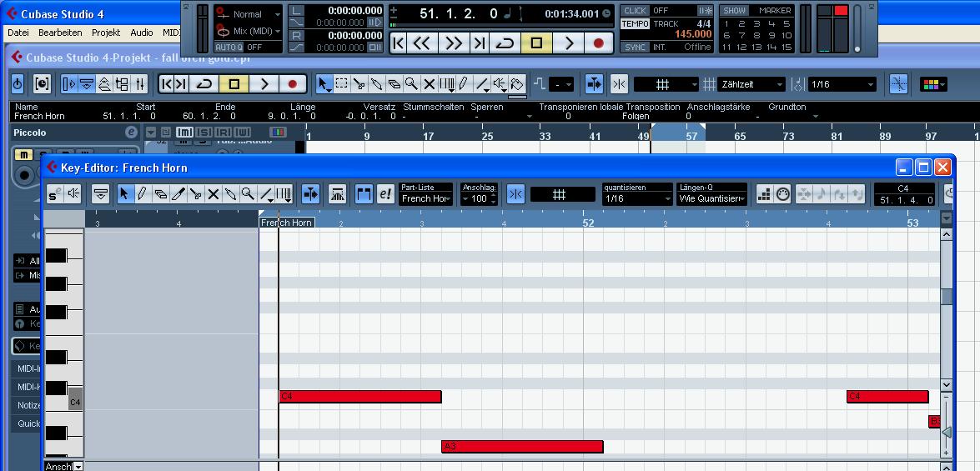Open the Datei menu
This screenshot has height=471, width=980.
click(x=18, y=33)
